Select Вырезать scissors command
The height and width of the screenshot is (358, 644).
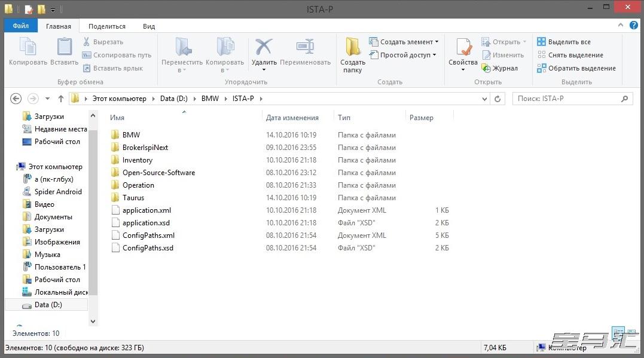click(x=103, y=42)
